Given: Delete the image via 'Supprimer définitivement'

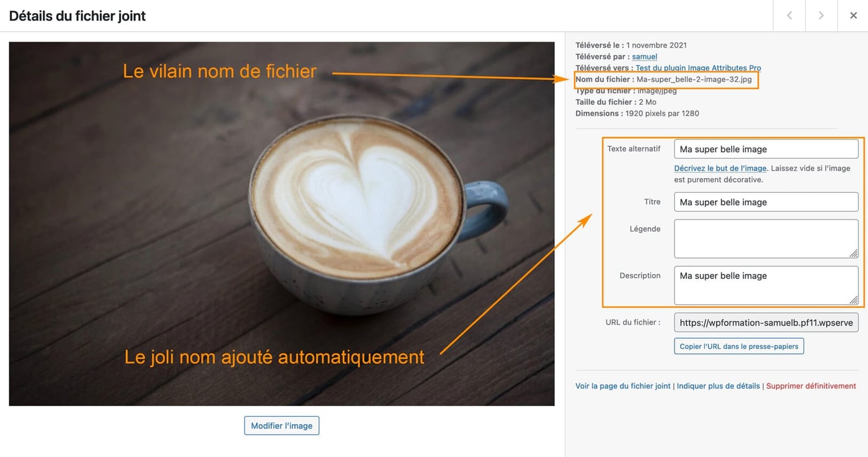Looking at the screenshot, I should 812,386.
